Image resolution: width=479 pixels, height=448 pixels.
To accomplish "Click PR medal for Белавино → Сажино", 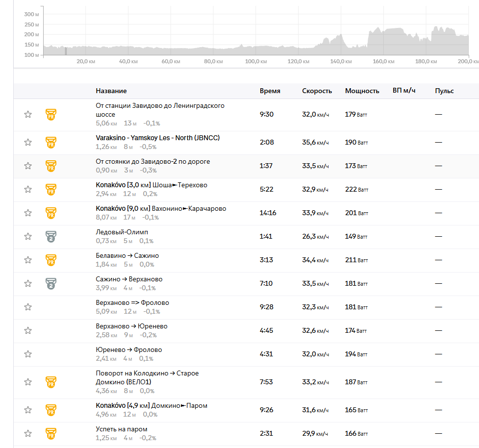I will point(51,260).
